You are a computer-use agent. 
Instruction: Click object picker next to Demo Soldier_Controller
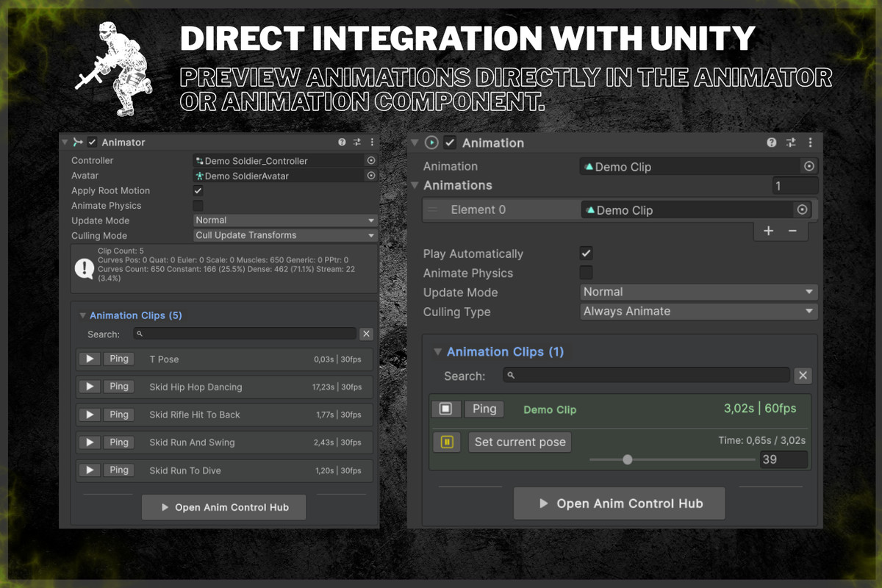pyautogui.click(x=370, y=160)
